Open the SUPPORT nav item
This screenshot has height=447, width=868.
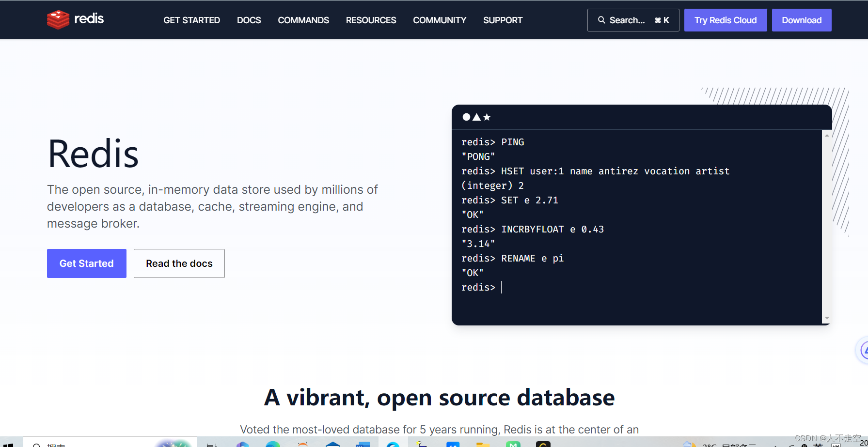[503, 20]
